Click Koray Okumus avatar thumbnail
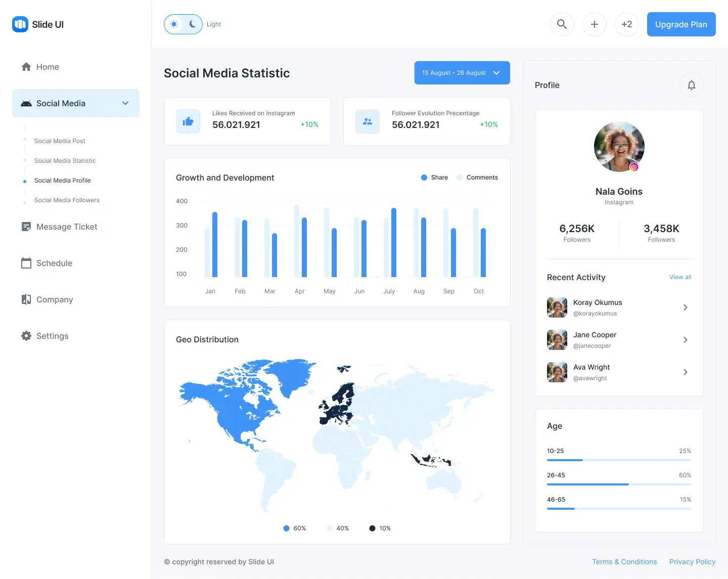728x579 pixels. coord(557,307)
